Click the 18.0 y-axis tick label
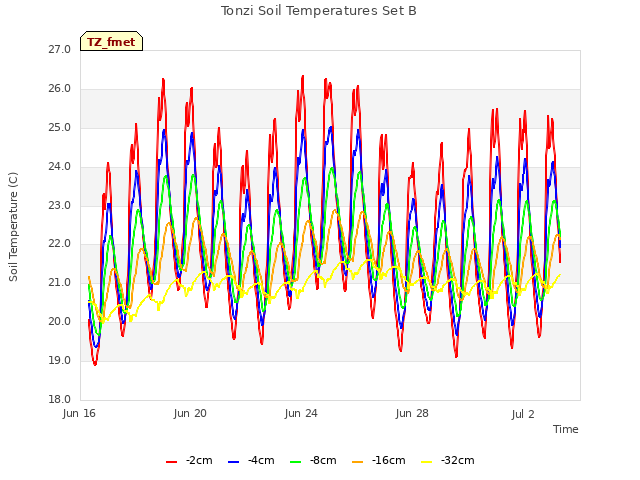This screenshot has width=640, height=480. (60, 399)
